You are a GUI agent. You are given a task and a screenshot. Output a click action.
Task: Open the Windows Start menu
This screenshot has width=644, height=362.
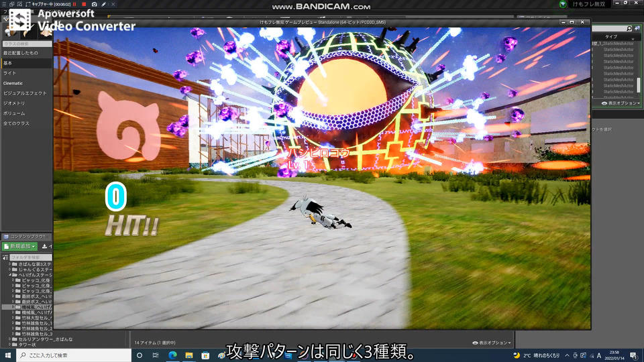[8, 355]
